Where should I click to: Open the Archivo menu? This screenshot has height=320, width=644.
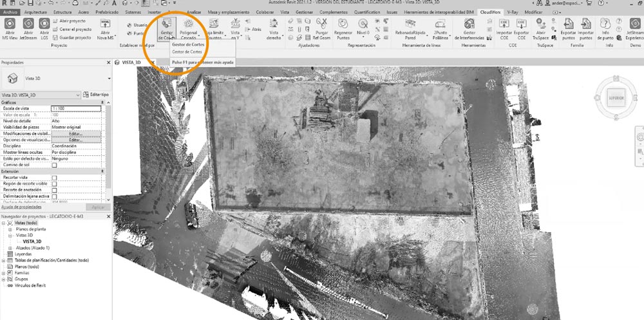tap(10, 12)
